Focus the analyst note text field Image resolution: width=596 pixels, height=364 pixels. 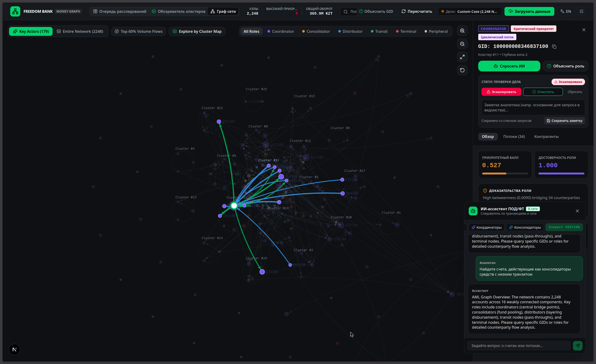point(533,107)
